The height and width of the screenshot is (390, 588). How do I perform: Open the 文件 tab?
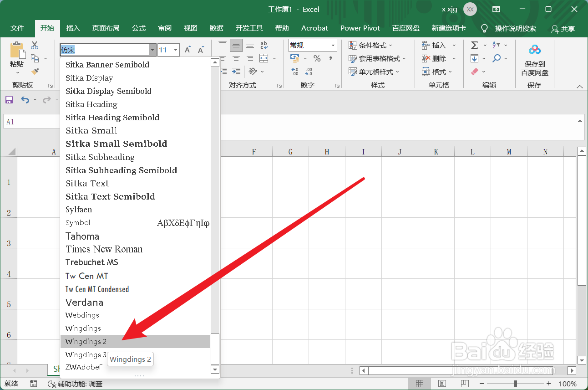pyautogui.click(x=17, y=28)
